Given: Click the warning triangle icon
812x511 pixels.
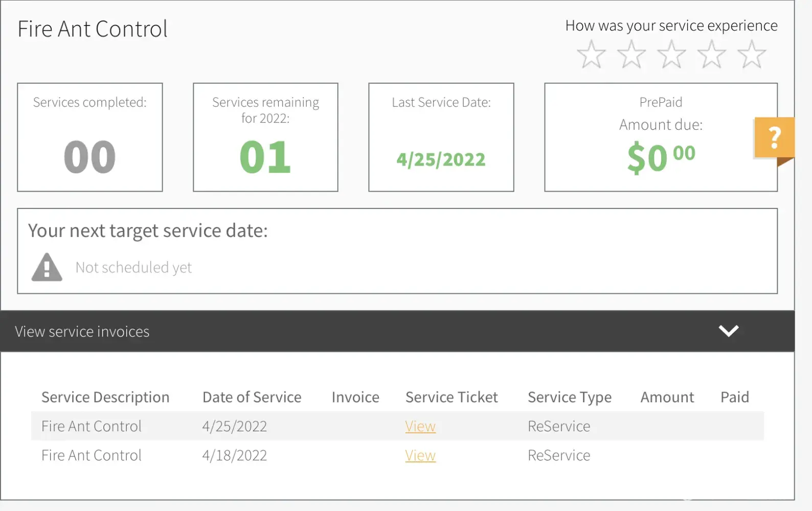Looking at the screenshot, I should (x=47, y=267).
